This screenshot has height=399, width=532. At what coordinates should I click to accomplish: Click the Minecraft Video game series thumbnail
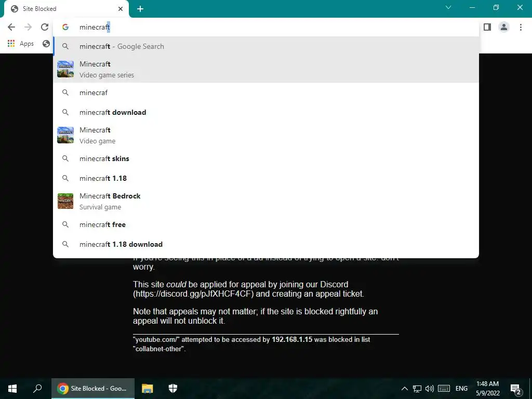point(65,69)
